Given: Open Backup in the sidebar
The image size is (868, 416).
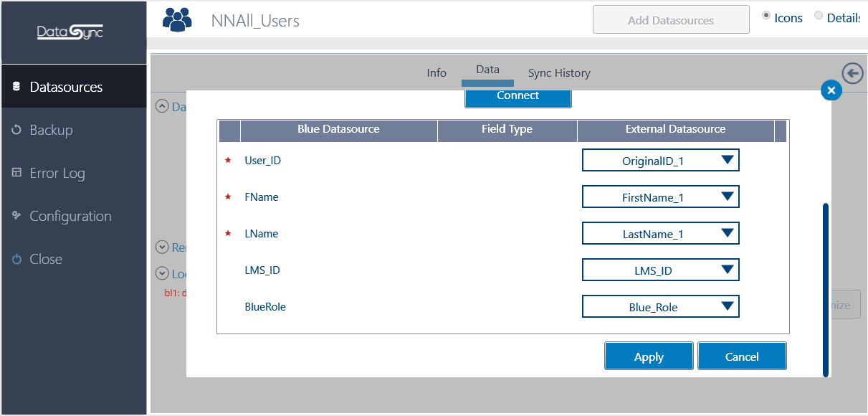Looking at the screenshot, I should [74, 130].
